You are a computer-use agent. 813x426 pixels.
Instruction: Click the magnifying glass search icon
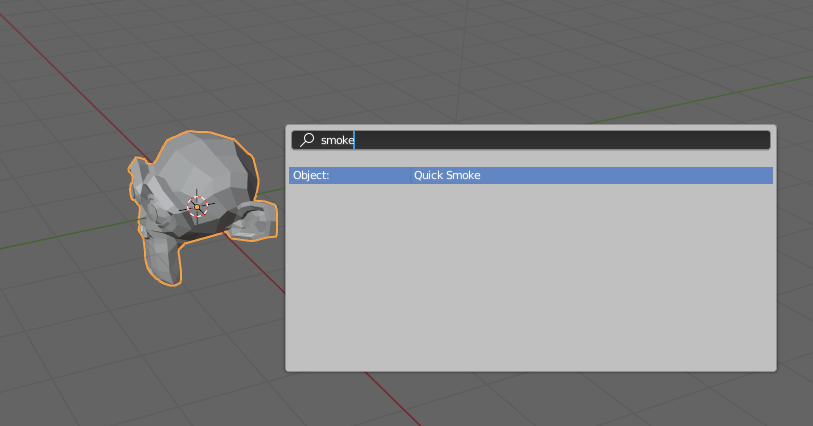[307, 141]
